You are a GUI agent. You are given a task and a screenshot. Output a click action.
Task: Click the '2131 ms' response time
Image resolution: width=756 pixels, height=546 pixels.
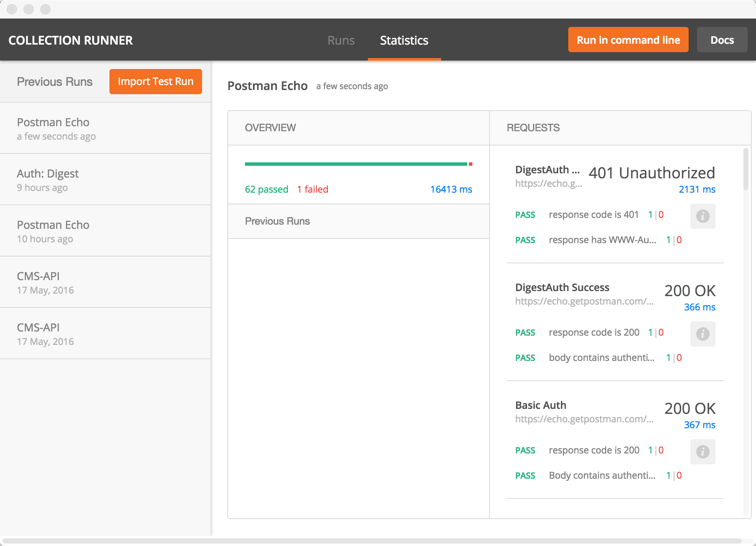(x=697, y=189)
